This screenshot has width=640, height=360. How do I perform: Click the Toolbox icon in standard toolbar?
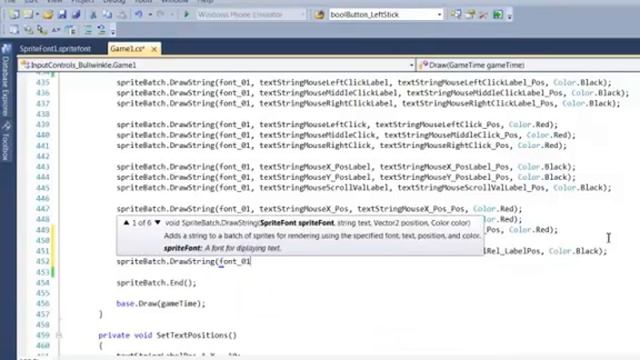coord(484,15)
